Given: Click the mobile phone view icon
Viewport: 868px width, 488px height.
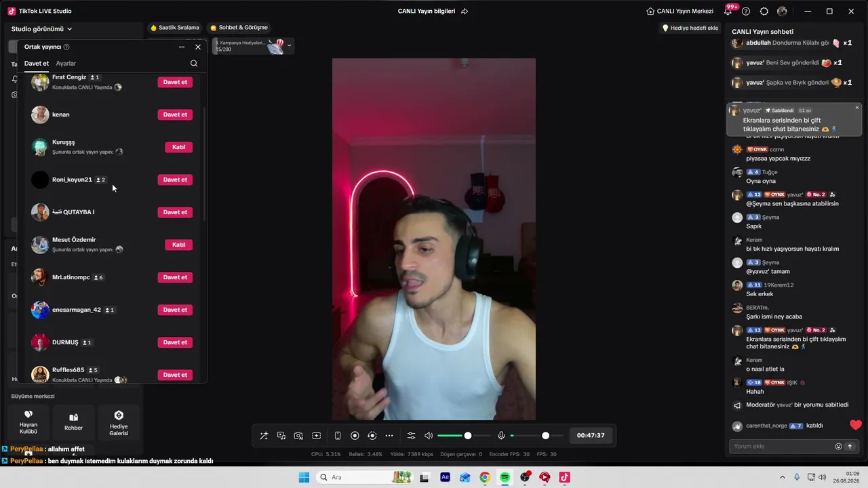Looking at the screenshot, I should [338, 436].
